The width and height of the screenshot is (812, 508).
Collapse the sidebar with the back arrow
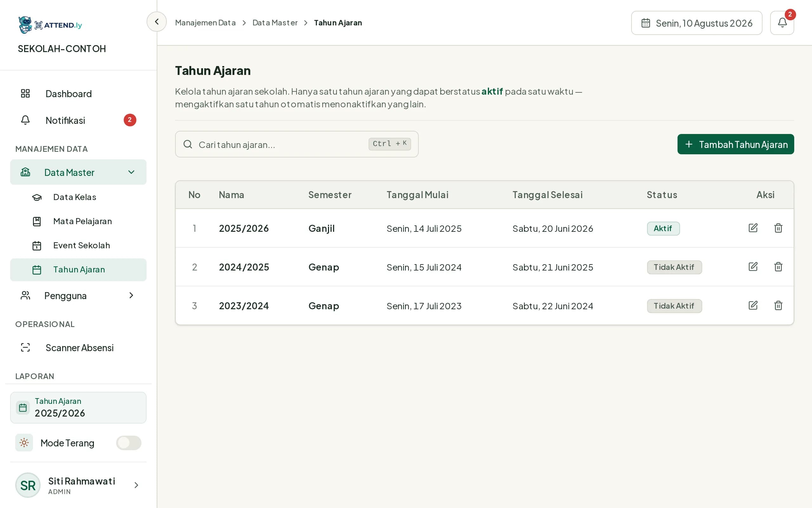157,22
